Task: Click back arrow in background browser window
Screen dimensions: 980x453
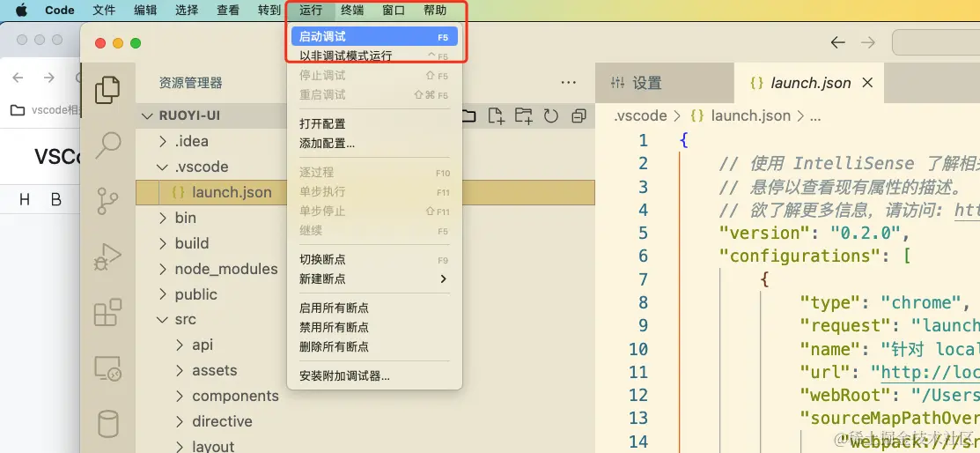Action: point(18,78)
